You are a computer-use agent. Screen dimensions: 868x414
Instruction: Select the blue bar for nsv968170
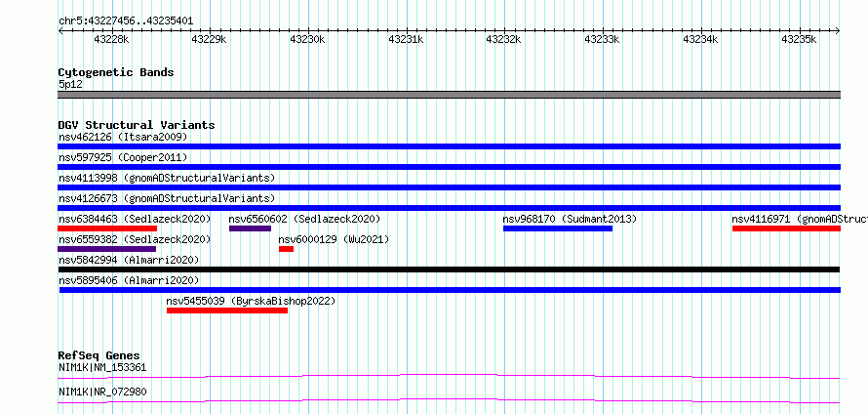click(x=558, y=228)
